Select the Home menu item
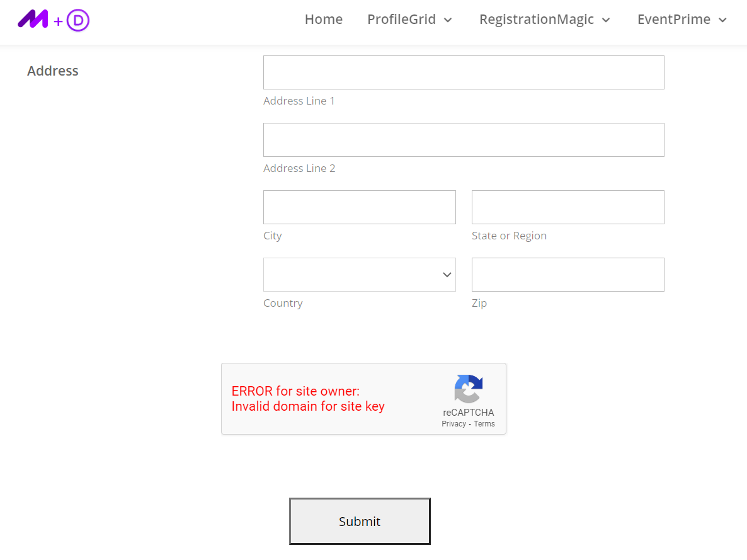This screenshot has height=560, width=747. (323, 20)
